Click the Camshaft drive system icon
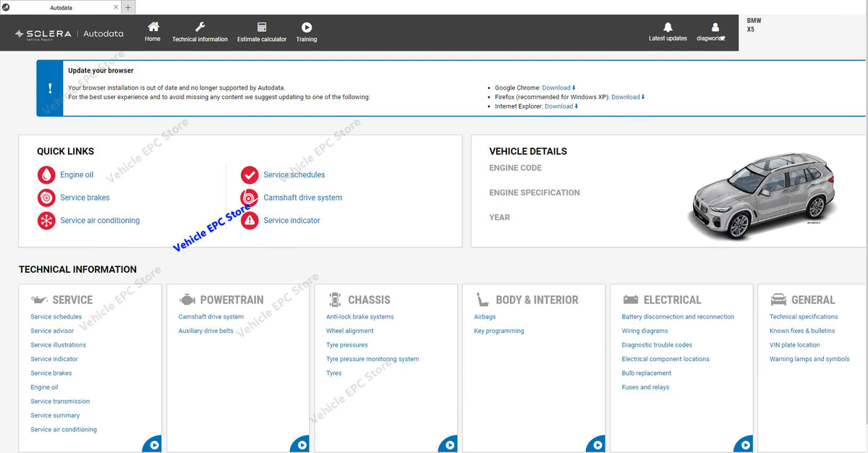868x453 pixels. coord(250,198)
